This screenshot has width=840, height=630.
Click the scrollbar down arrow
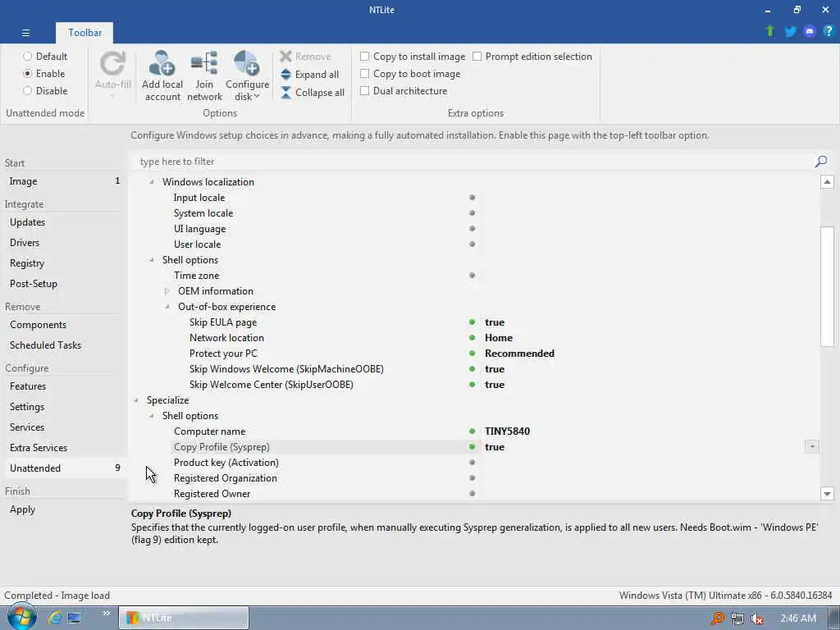pyautogui.click(x=827, y=493)
